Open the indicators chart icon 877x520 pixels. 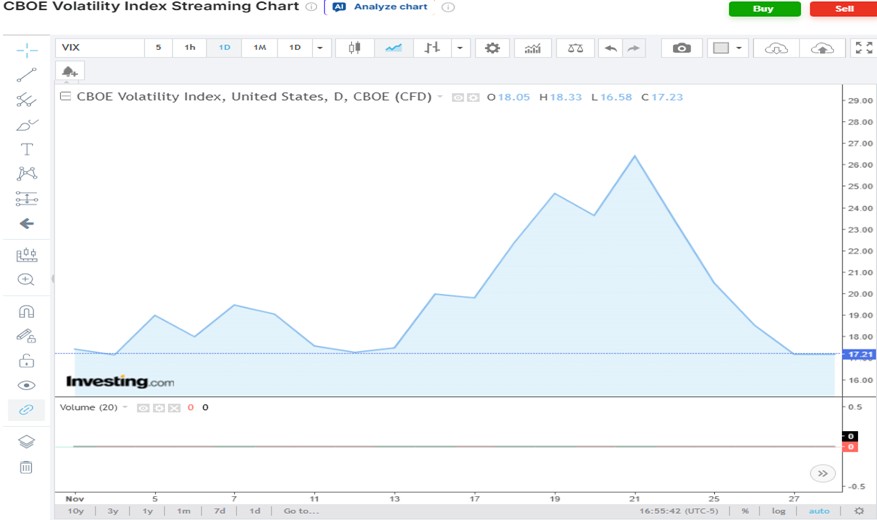pyautogui.click(x=532, y=48)
